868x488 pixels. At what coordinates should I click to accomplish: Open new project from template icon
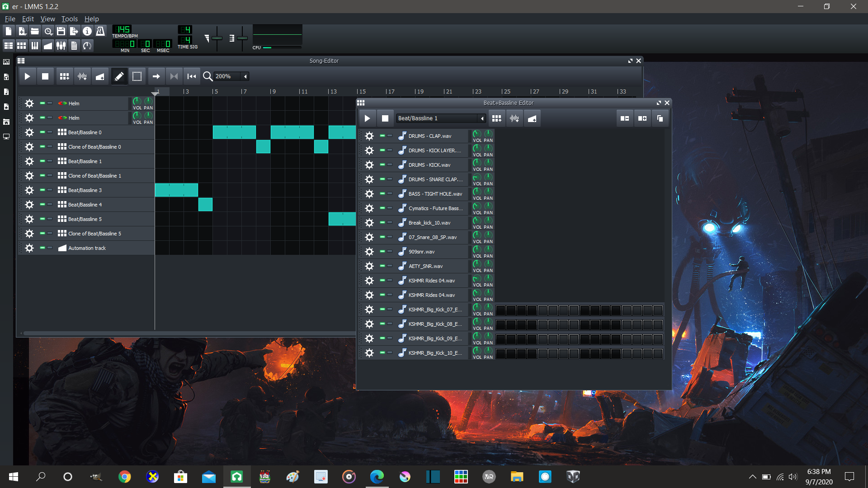point(22,31)
